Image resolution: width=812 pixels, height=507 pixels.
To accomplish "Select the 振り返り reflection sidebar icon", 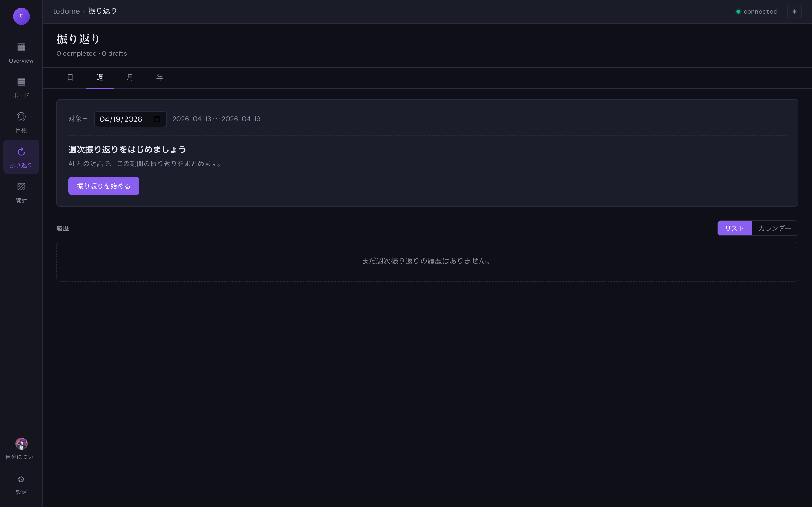I will pos(21,152).
